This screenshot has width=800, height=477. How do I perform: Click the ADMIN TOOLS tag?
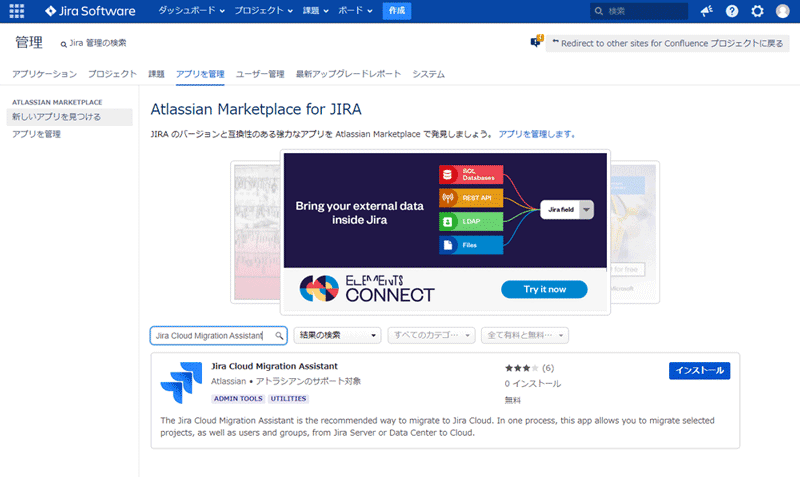click(238, 398)
